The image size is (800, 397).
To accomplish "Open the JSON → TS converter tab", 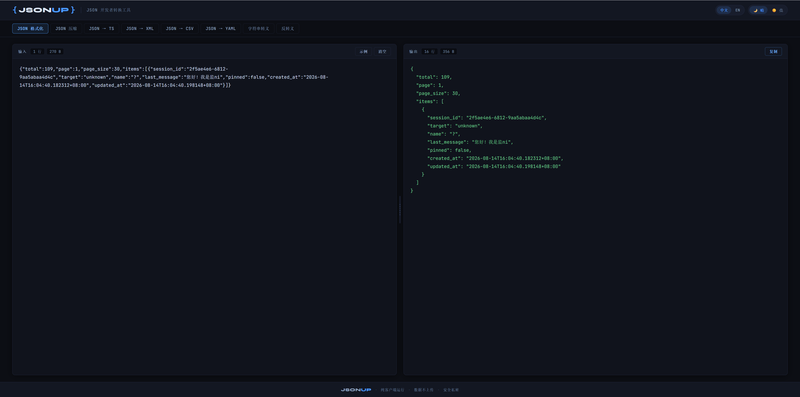I will click(x=102, y=29).
